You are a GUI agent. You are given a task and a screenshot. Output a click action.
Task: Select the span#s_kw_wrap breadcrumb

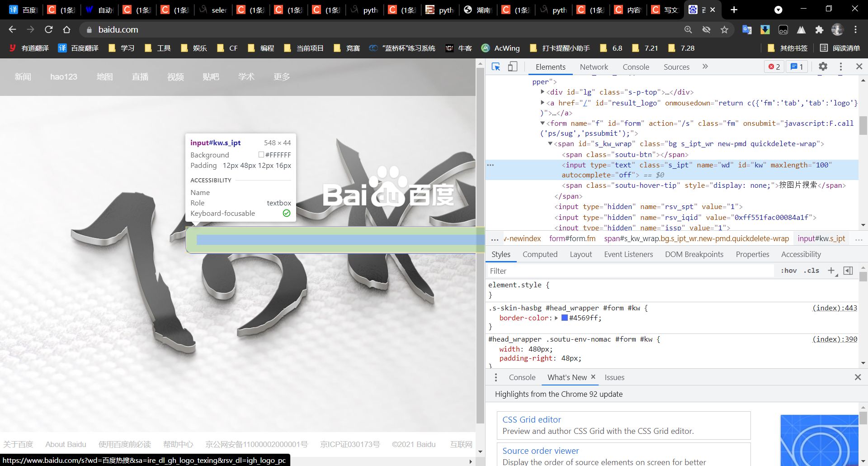[x=696, y=238]
